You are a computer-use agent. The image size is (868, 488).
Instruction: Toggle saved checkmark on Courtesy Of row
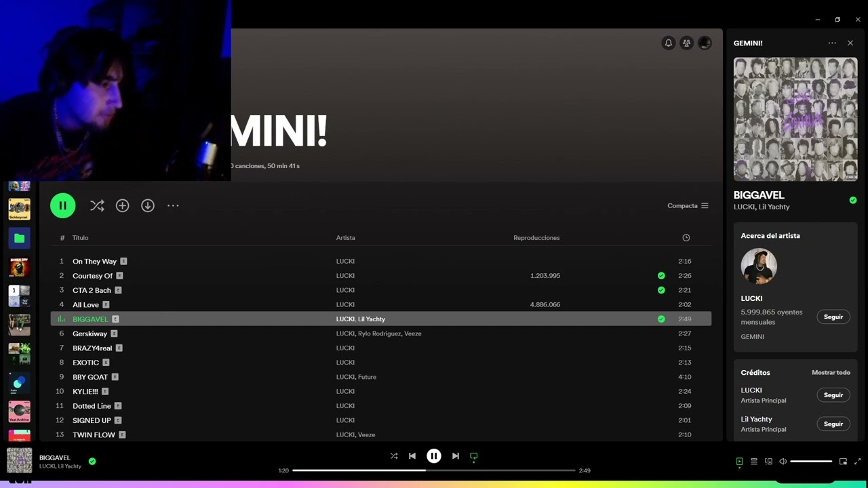(661, 276)
